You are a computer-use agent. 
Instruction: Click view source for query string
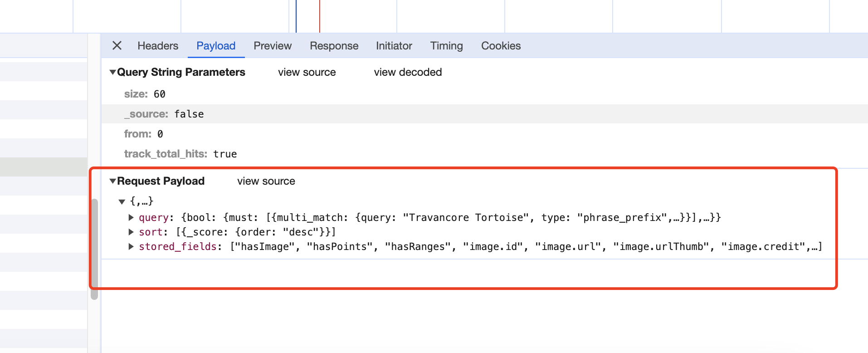pos(307,72)
